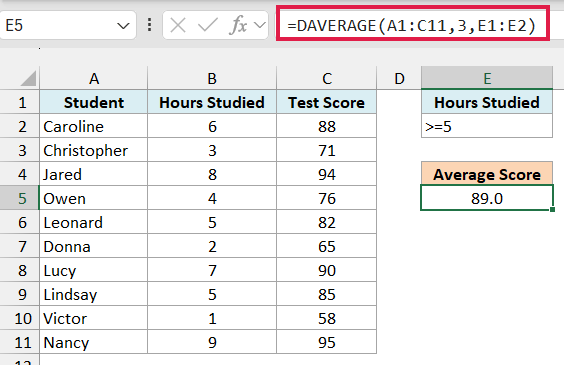Click Christopher's test score 71
The image size is (564, 365).
point(327,151)
